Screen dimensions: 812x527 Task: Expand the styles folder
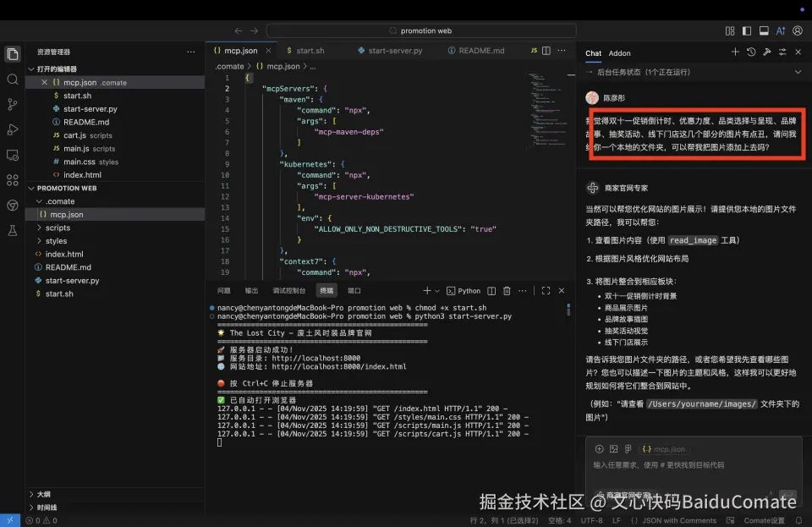(x=56, y=241)
